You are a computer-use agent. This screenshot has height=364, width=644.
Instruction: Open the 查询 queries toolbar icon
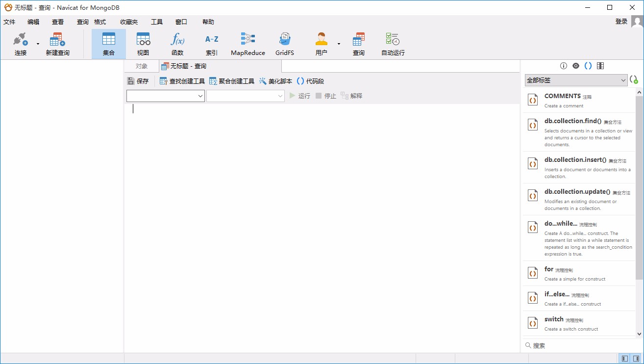coord(359,39)
